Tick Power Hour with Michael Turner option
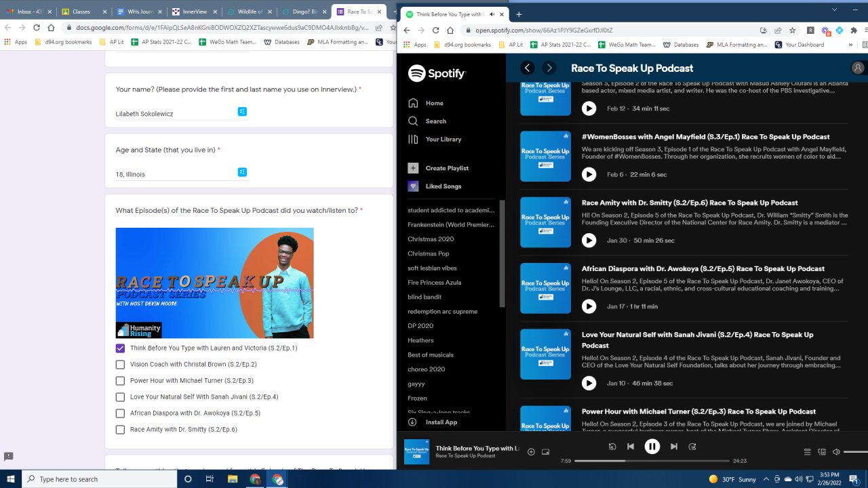Image resolution: width=868 pixels, height=488 pixels. (x=120, y=381)
